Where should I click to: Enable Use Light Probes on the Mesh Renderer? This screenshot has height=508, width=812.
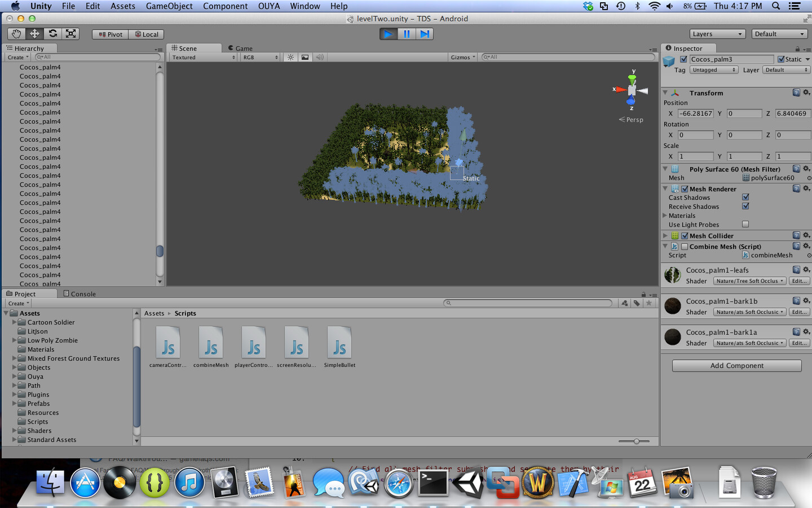746,224
